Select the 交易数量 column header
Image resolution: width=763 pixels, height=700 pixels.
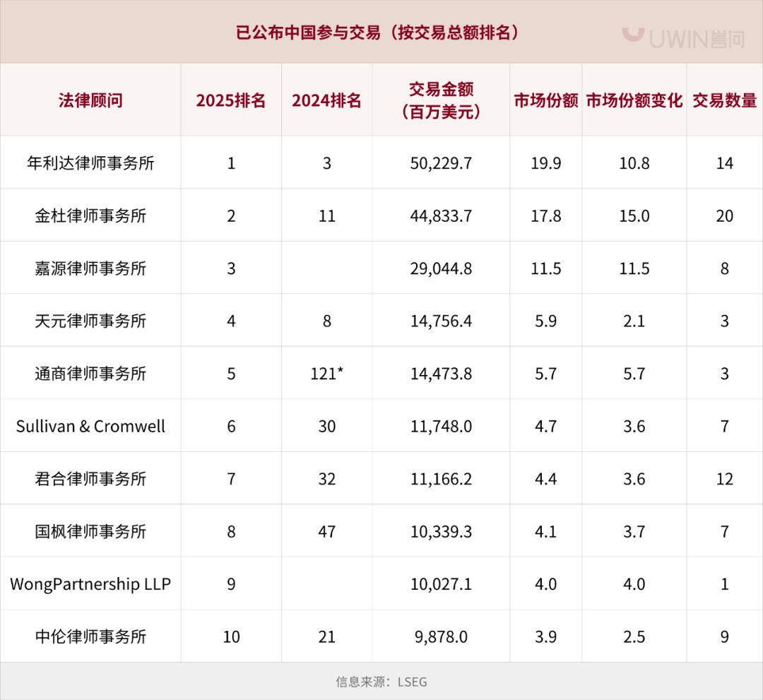(724, 100)
